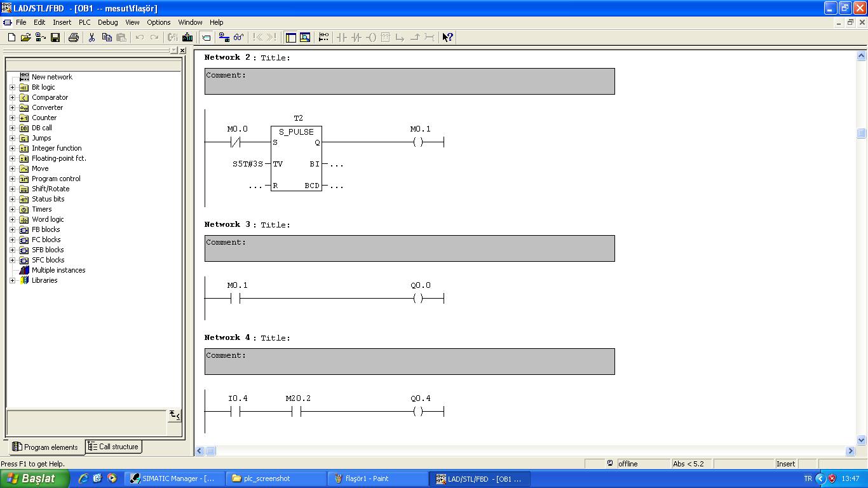Click the Save diskette icon

[x=55, y=37]
